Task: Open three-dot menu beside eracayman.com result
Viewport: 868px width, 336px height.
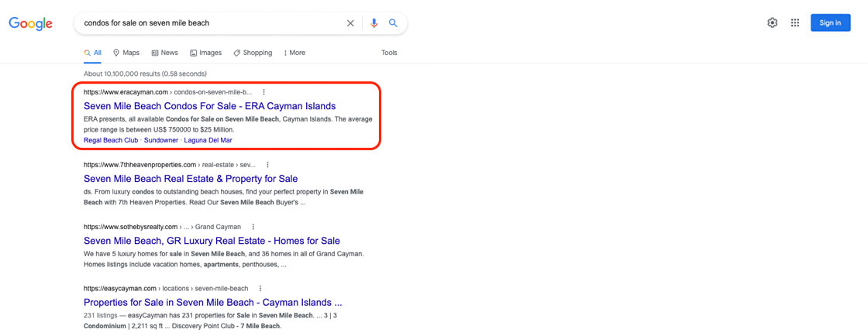Action: 263,92
